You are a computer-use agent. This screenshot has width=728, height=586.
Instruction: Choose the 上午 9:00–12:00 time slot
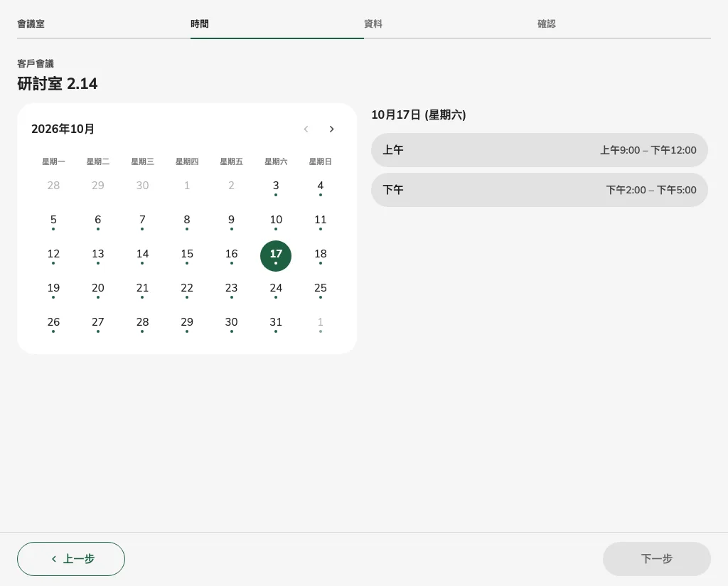539,150
